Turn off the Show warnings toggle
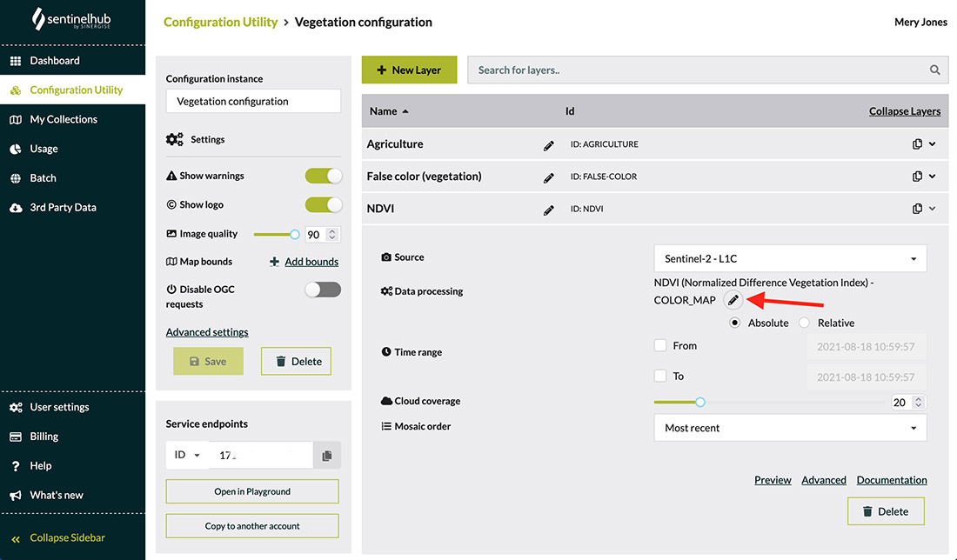 click(x=324, y=176)
